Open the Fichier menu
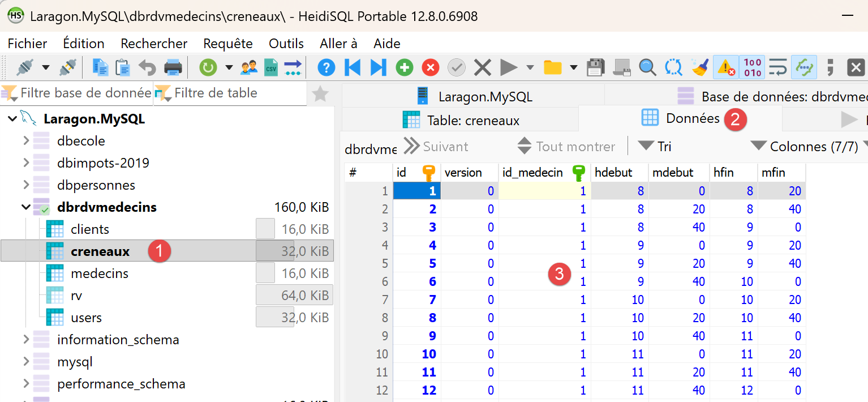The width and height of the screenshot is (868, 402). (28, 44)
